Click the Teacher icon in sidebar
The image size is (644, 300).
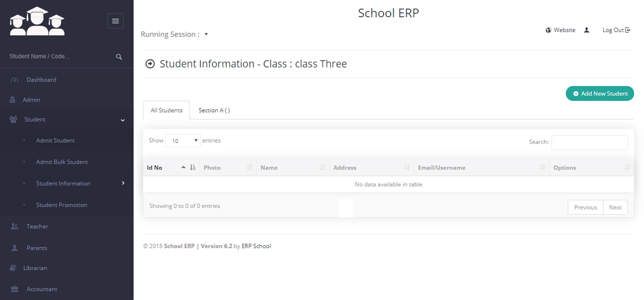[14, 227]
